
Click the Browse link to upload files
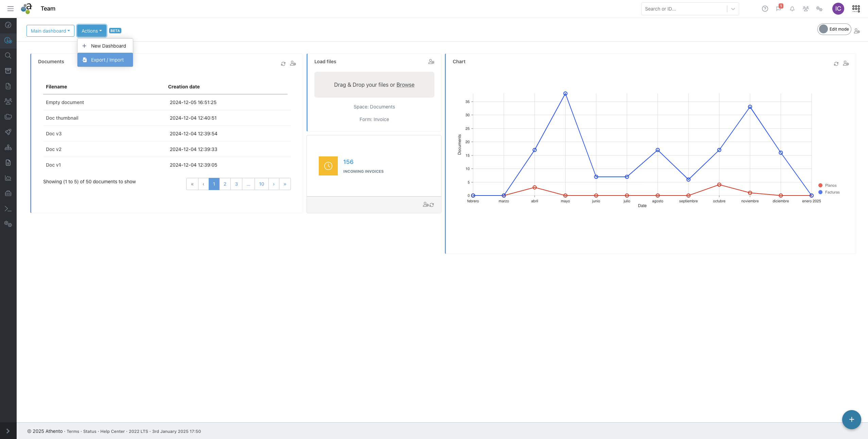(405, 85)
